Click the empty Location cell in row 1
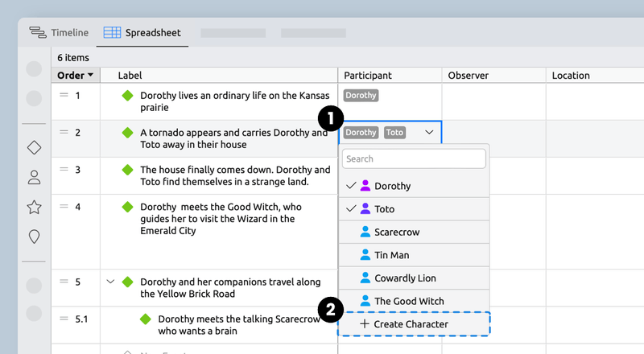The image size is (644, 354). click(595, 102)
